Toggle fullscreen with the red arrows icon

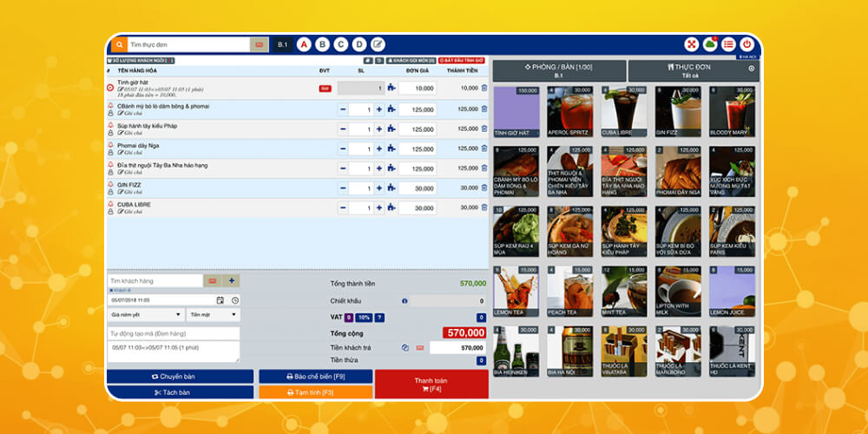click(692, 44)
